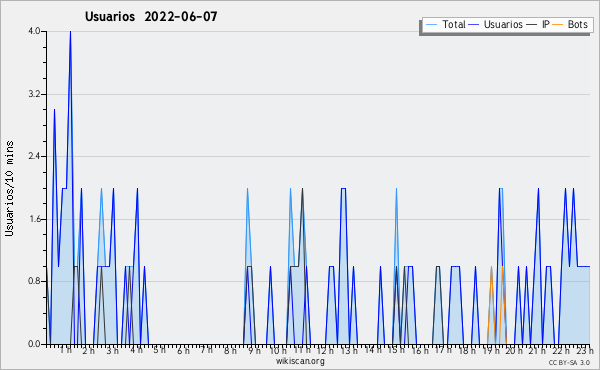Click the 'Total' legend entry
600x370 pixels.
click(446, 25)
